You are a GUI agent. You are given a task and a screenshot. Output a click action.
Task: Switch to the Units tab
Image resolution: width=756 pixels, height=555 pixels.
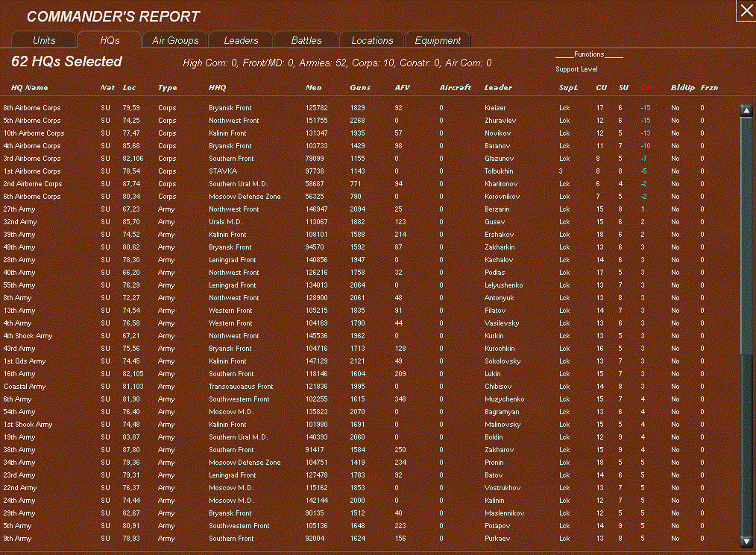[x=44, y=40]
